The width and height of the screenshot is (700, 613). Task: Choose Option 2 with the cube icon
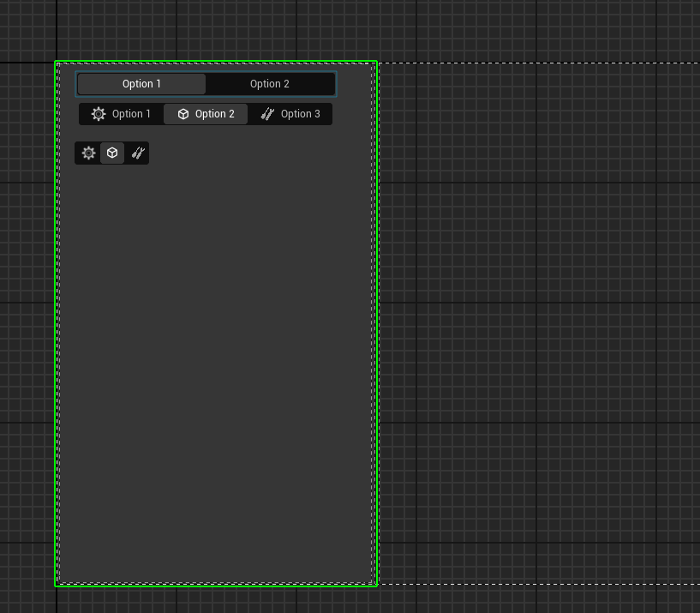pyautogui.click(x=206, y=114)
